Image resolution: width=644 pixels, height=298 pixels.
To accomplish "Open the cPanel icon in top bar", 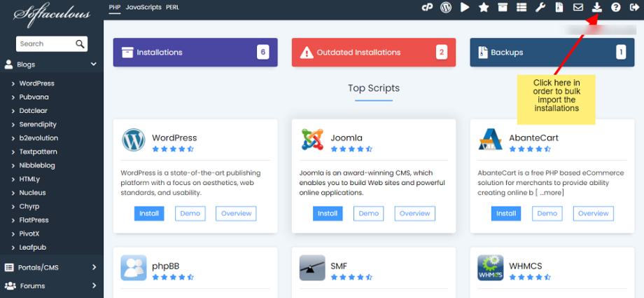I will (427, 8).
